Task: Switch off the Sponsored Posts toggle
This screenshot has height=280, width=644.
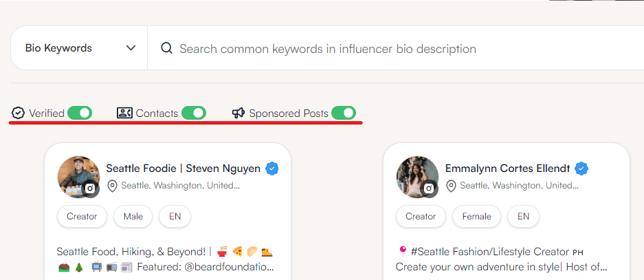Action: click(344, 113)
